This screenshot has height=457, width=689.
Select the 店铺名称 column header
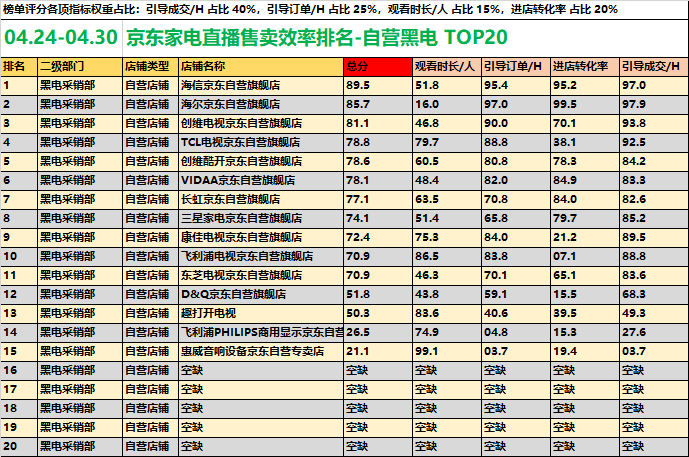click(261, 67)
